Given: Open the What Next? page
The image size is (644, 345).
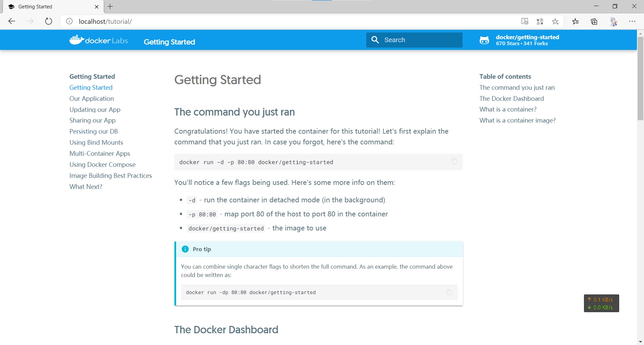Looking at the screenshot, I should (x=86, y=187).
